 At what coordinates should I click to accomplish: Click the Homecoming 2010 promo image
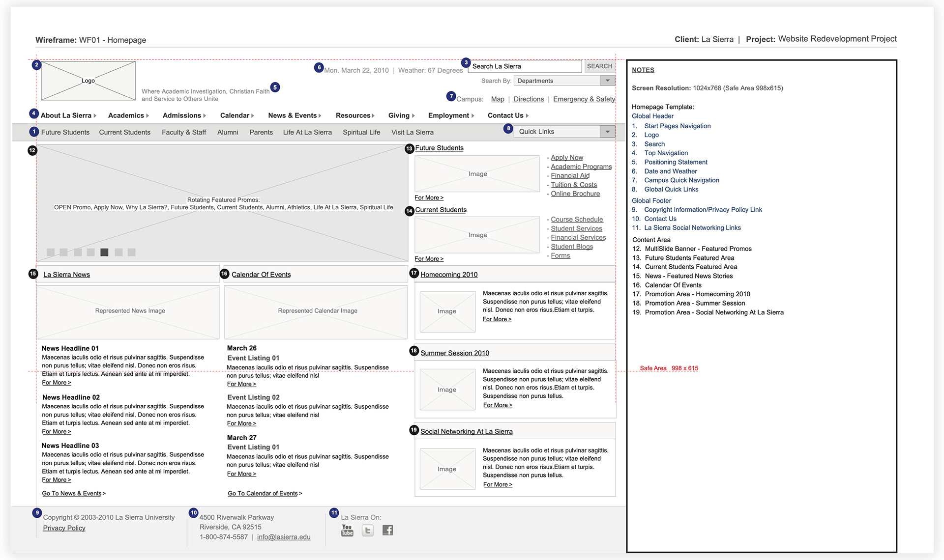coord(447,311)
